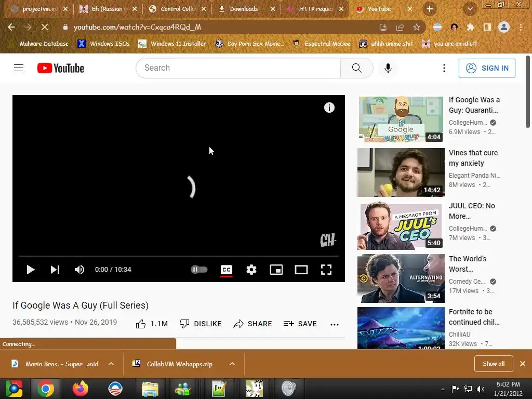The height and width of the screenshot is (399, 532).
Task: Open the Extensions puzzle icon
Action: 470,27
